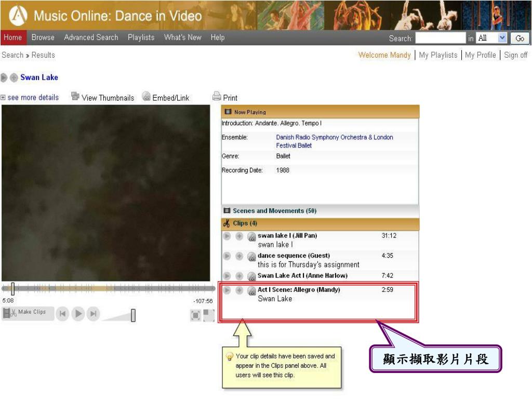This screenshot has width=532, height=399.
Task: Skip to previous track in player
Action: click(x=62, y=313)
